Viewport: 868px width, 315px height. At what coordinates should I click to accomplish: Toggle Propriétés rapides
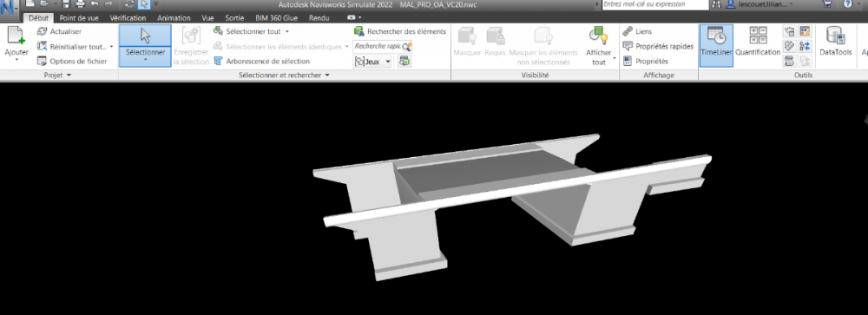pos(658,47)
